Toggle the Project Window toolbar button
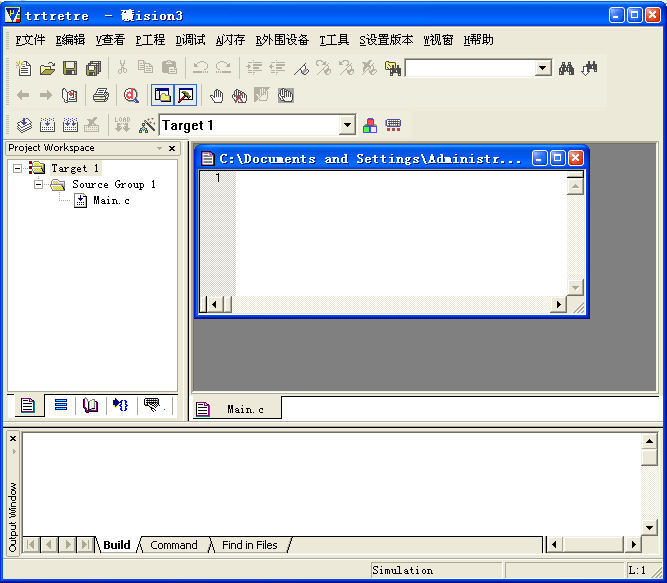Image resolution: width=667 pixels, height=583 pixels. point(163,95)
